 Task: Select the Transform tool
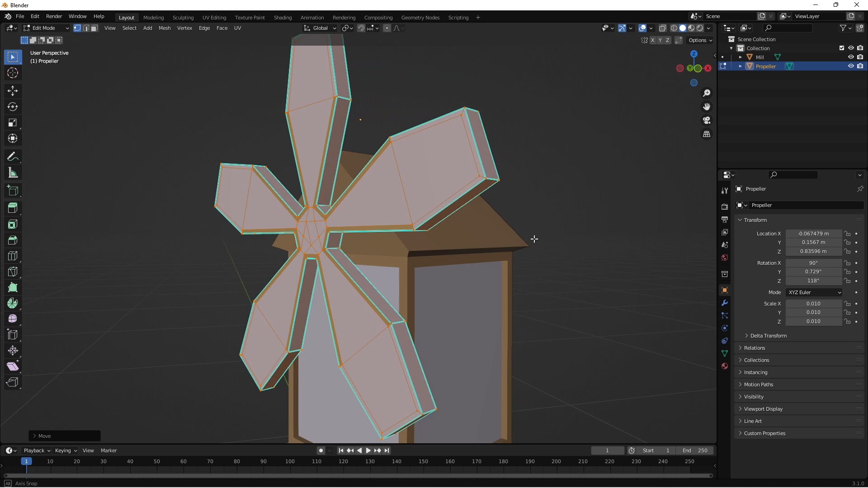[13, 138]
